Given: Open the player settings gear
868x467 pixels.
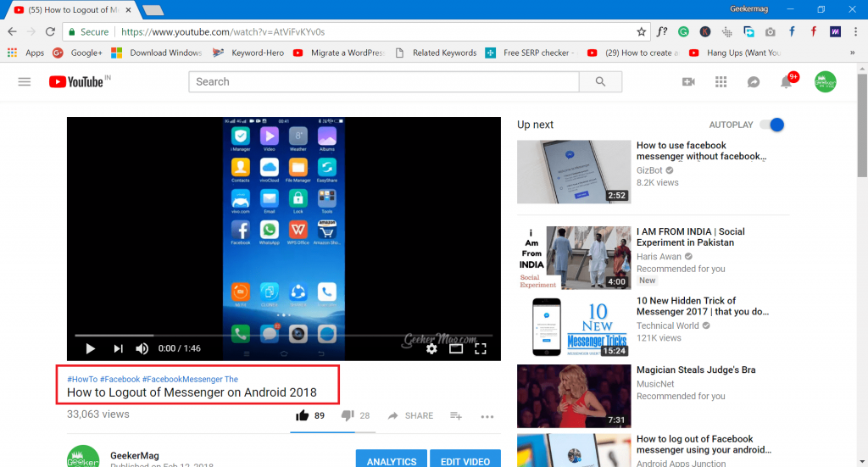Looking at the screenshot, I should pos(431,348).
